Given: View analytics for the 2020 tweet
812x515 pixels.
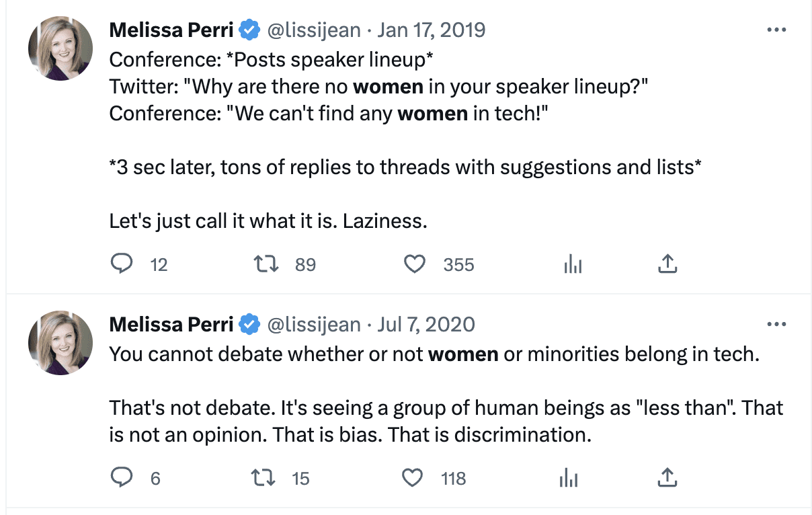Looking at the screenshot, I should tap(569, 479).
